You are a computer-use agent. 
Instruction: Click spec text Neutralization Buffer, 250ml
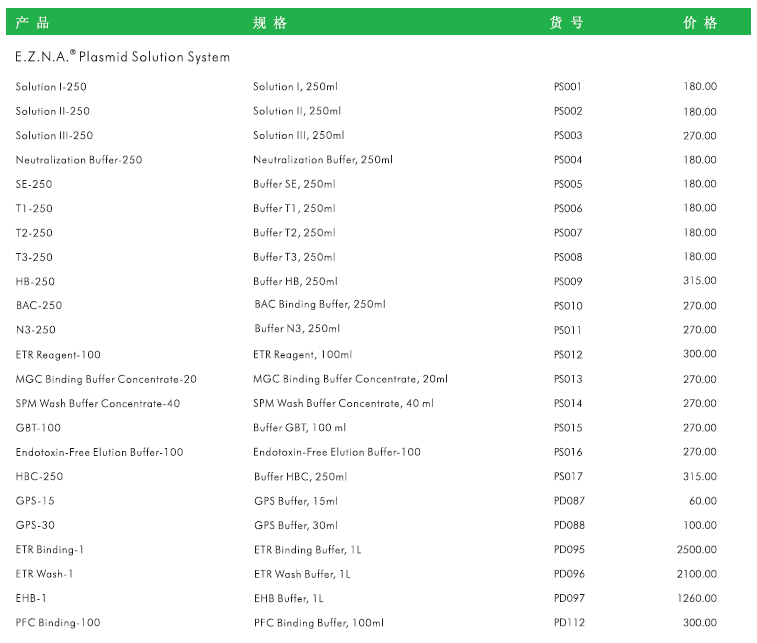pos(323,159)
